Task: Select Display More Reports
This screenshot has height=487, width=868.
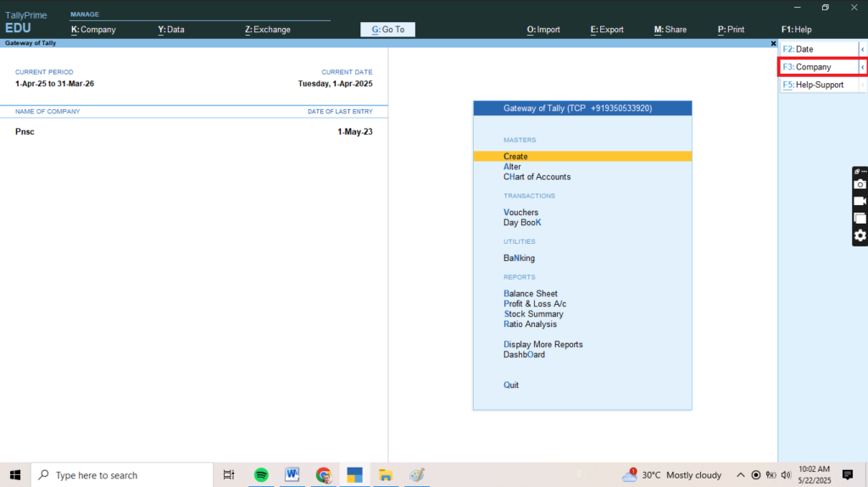Action: 543,344
